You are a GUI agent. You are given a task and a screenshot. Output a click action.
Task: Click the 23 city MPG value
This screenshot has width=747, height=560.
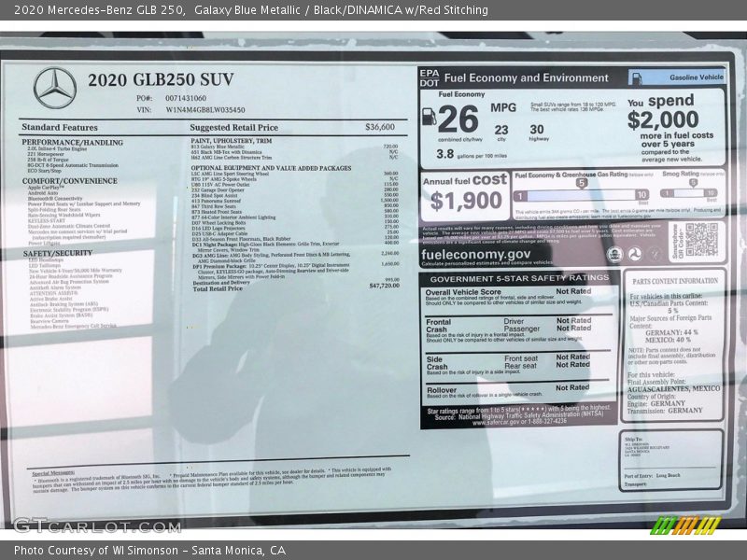pyautogui.click(x=501, y=130)
